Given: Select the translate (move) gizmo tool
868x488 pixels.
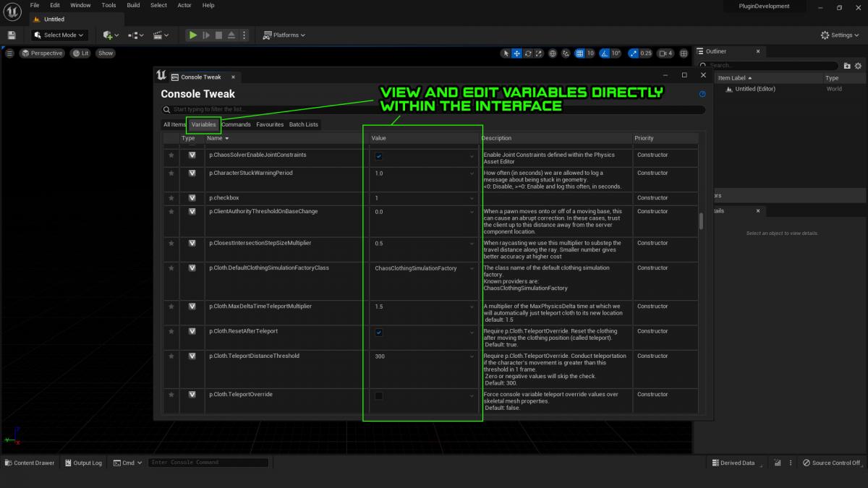Looking at the screenshot, I should (x=516, y=53).
